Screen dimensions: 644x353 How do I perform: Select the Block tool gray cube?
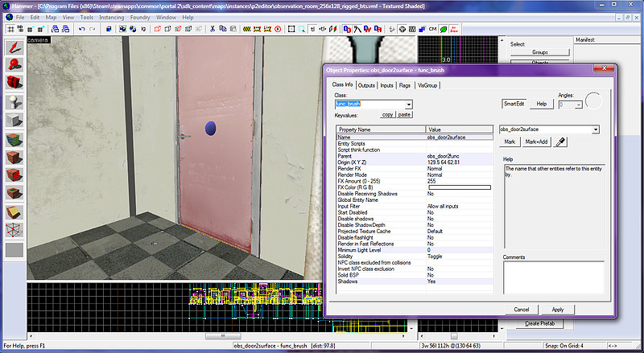pyautogui.click(x=14, y=120)
